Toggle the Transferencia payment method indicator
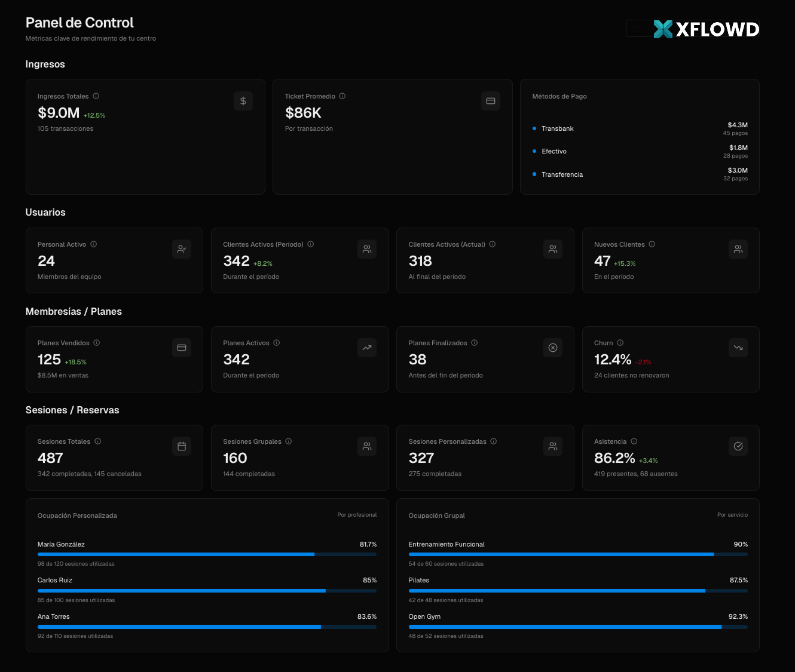Viewport: 795px width, 672px height. point(534,174)
